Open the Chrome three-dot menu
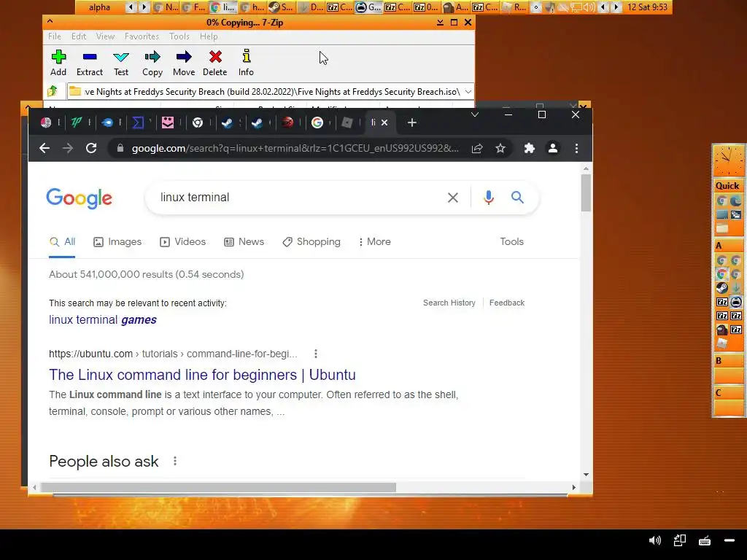Image resolution: width=747 pixels, height=560 pixels. coord(576,148)
